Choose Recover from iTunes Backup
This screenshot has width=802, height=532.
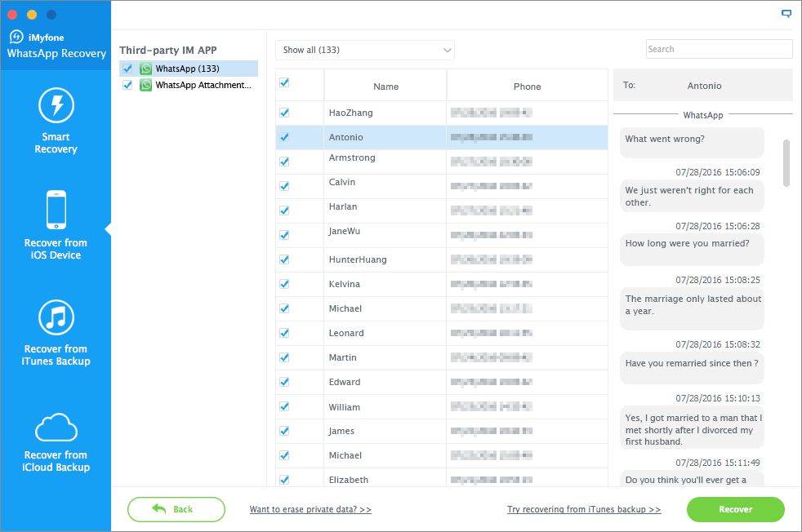[56, 333]
